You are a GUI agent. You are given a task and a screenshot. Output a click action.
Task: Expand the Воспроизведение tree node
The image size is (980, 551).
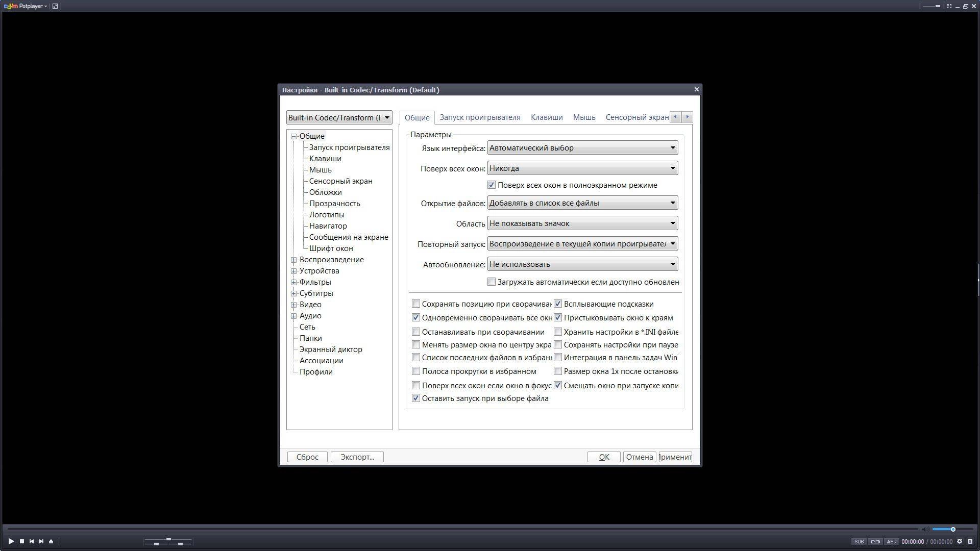pos(294,260)
